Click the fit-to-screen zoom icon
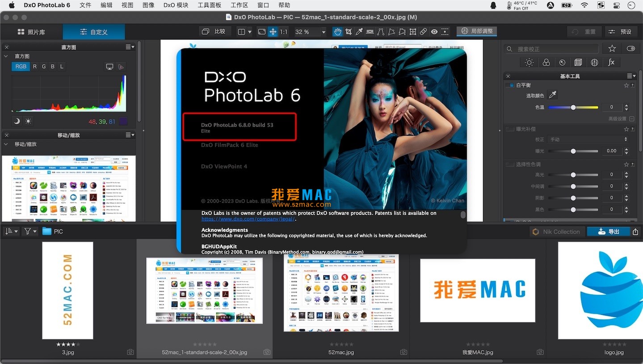 tap(262, 32)
